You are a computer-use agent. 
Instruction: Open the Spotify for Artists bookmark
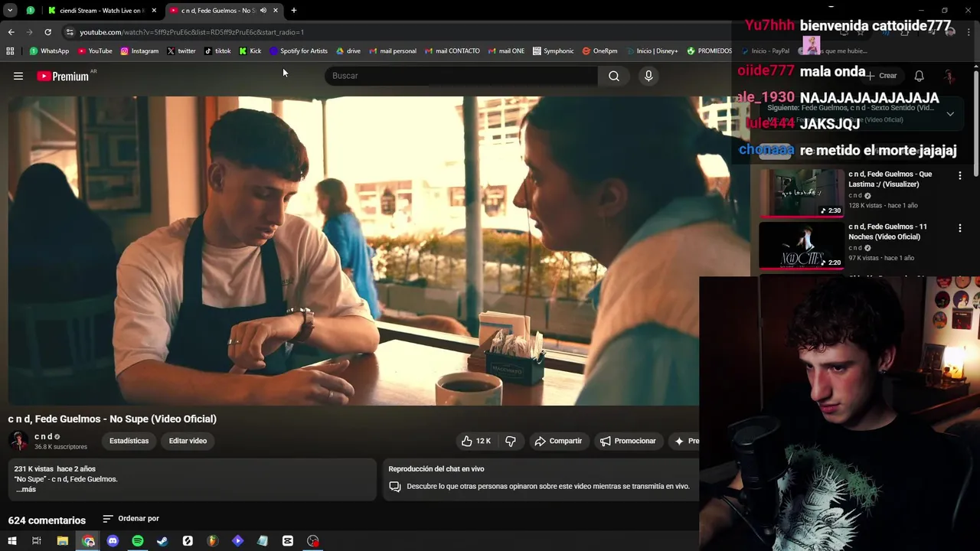[299, 51]
